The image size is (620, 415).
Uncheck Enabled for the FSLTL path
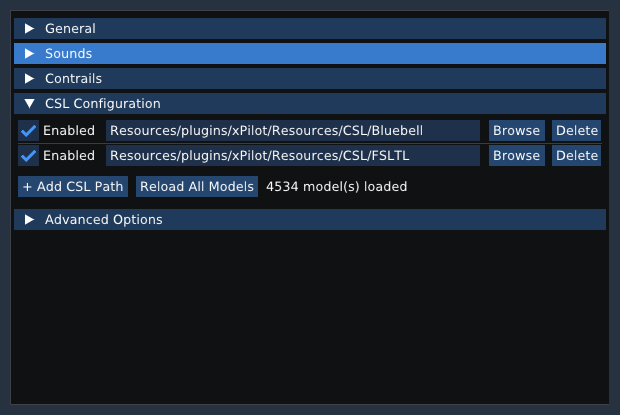pos(28,156)
